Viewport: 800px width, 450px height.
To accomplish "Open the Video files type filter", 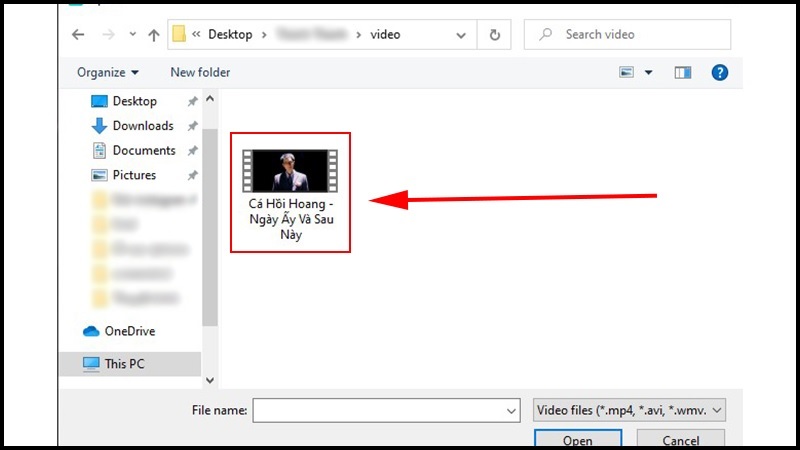I will pos(629,410).
